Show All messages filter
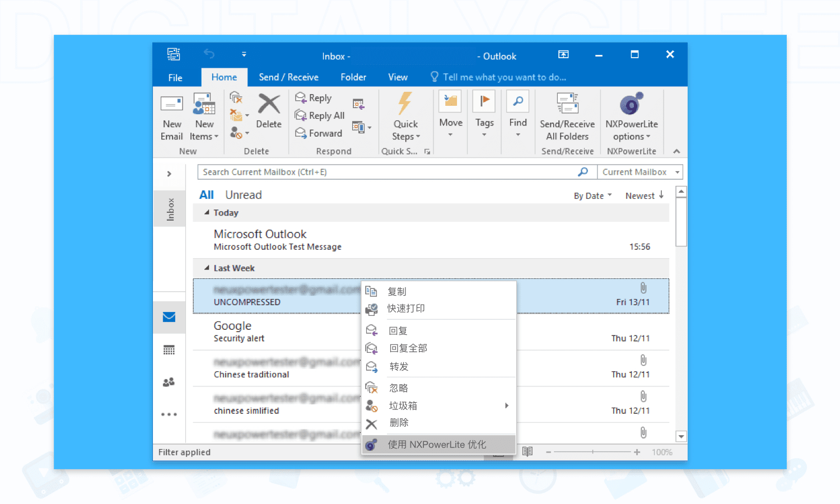Screen dimensions: 840x504 click(x=207, y=195)
